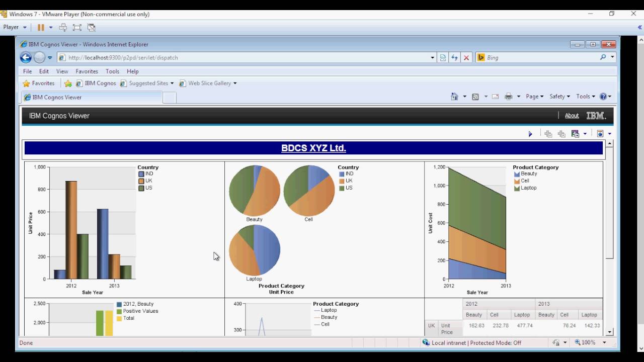644x362 pixels.
Task: Click the search magnifier icon in Bing box
Action: tap(603, 57)
